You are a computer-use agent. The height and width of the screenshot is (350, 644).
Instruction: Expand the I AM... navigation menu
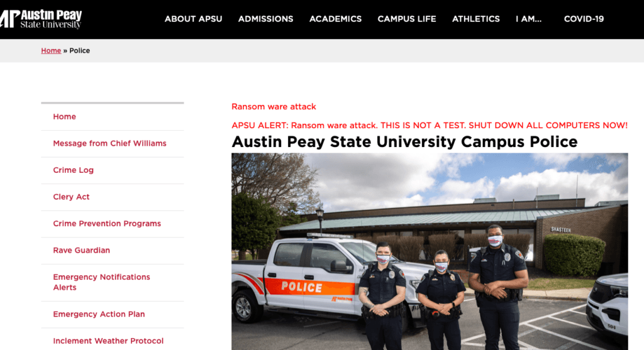(x=528, y=19)
